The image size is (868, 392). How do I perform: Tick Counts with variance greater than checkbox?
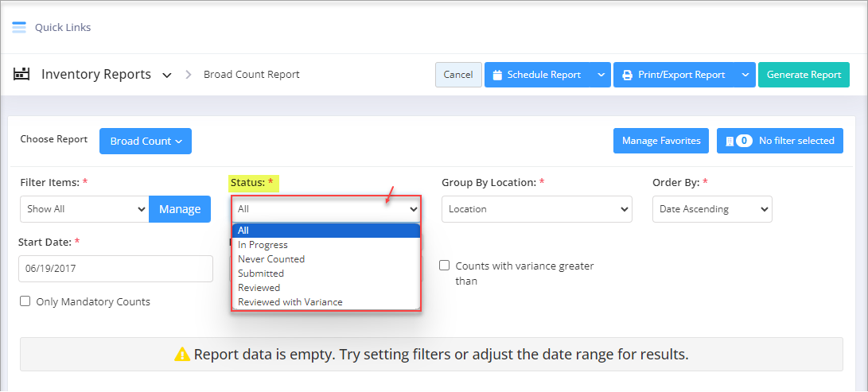(x=445, y=266)
